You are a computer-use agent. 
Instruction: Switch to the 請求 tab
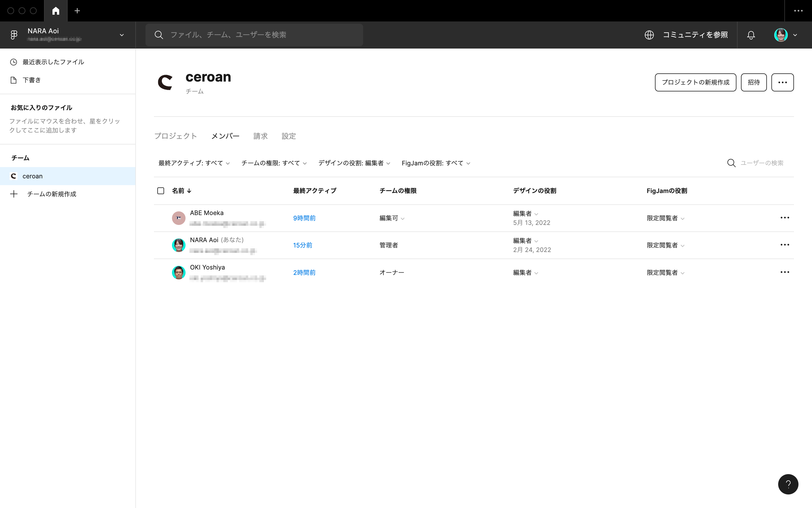pyautogui.click(x=261, y=136)
